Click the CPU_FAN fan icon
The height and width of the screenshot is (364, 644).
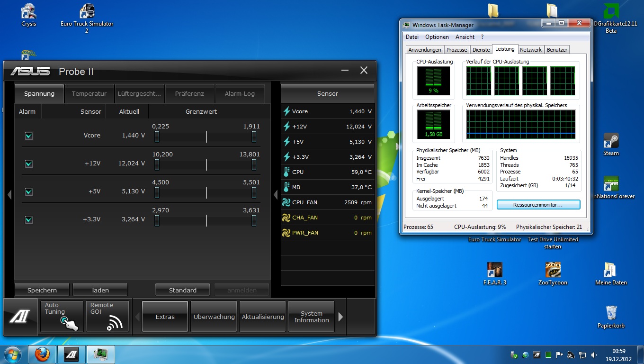(286, 202)
